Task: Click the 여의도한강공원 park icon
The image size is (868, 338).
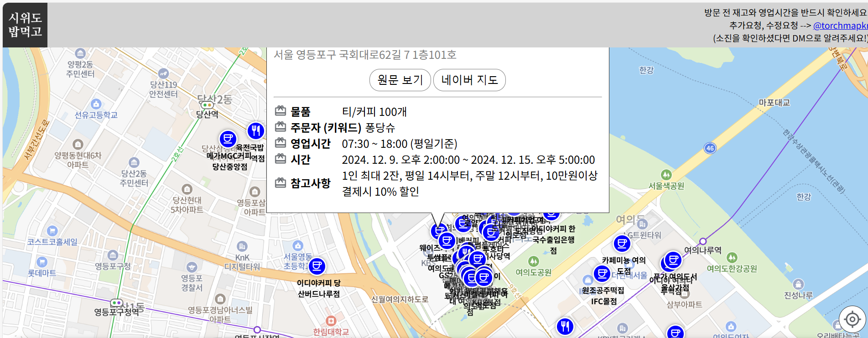Action: 732,258
